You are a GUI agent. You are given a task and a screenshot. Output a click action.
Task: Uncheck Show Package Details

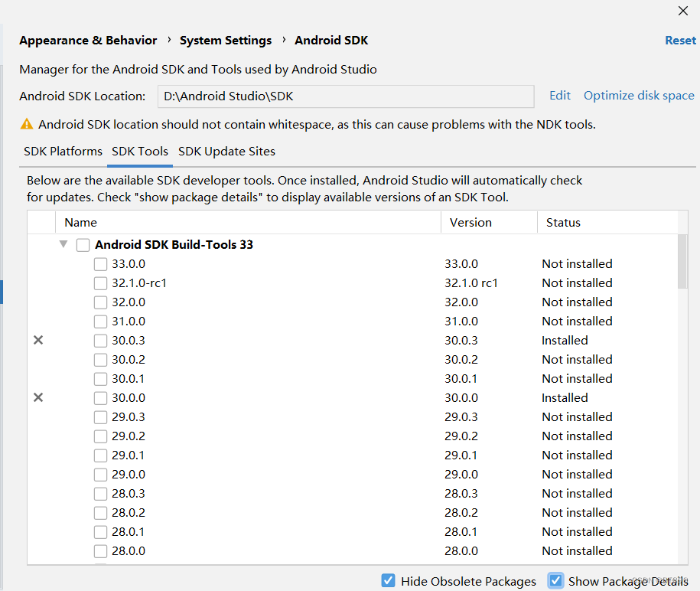(x=555, y=580)
